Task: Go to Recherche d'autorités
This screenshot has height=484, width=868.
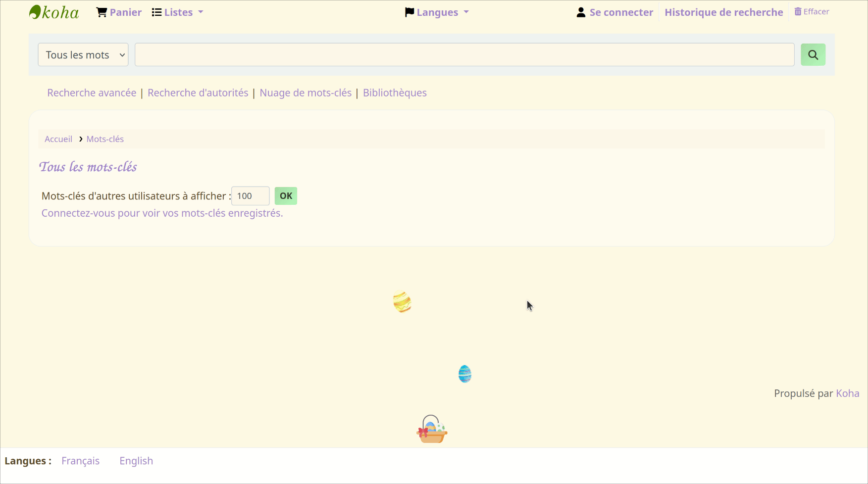Action: click(x=198, y=93)
